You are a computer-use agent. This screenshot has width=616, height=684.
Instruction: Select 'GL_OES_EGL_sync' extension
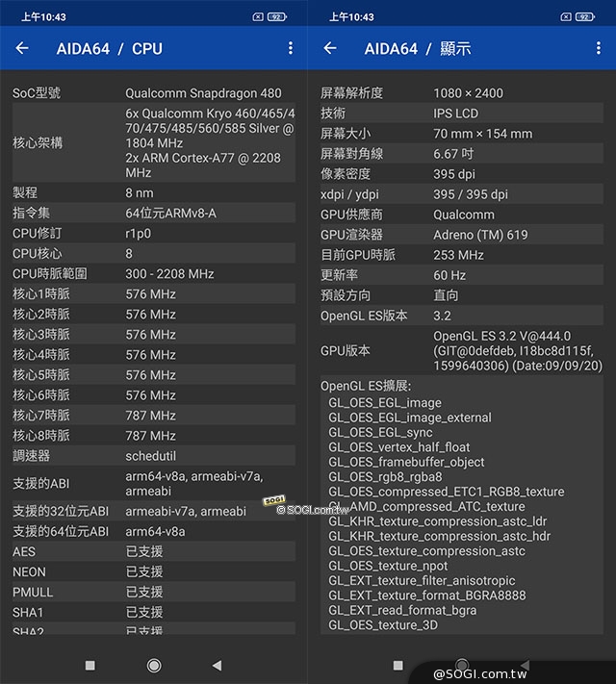380,432
